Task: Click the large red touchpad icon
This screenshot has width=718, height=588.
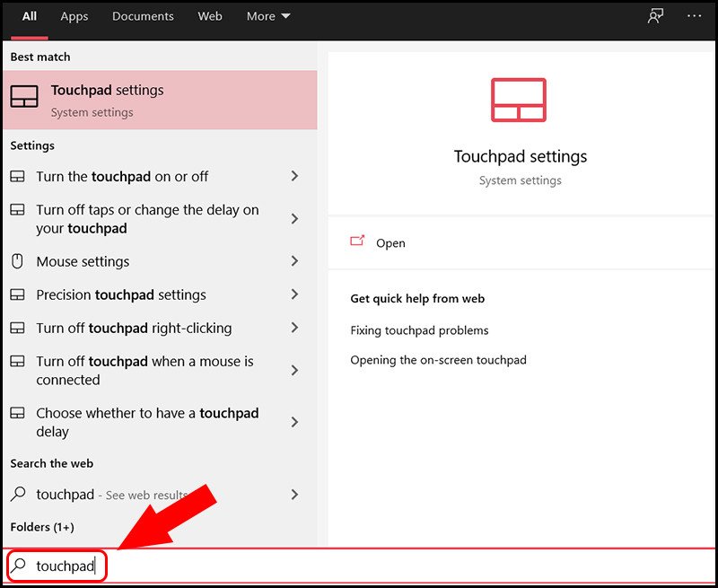Action: [x=519, y=101]
